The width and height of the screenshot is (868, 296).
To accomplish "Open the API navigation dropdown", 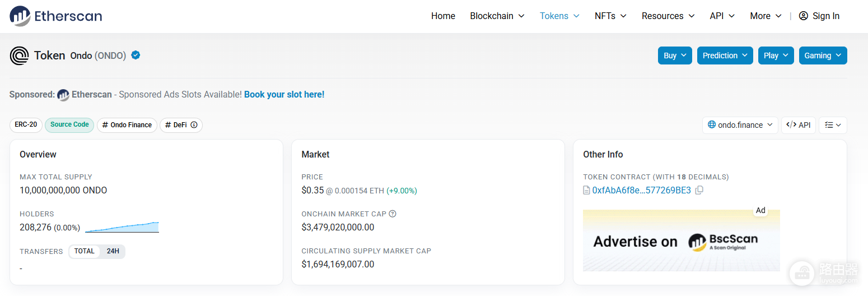I will [722, 16].
